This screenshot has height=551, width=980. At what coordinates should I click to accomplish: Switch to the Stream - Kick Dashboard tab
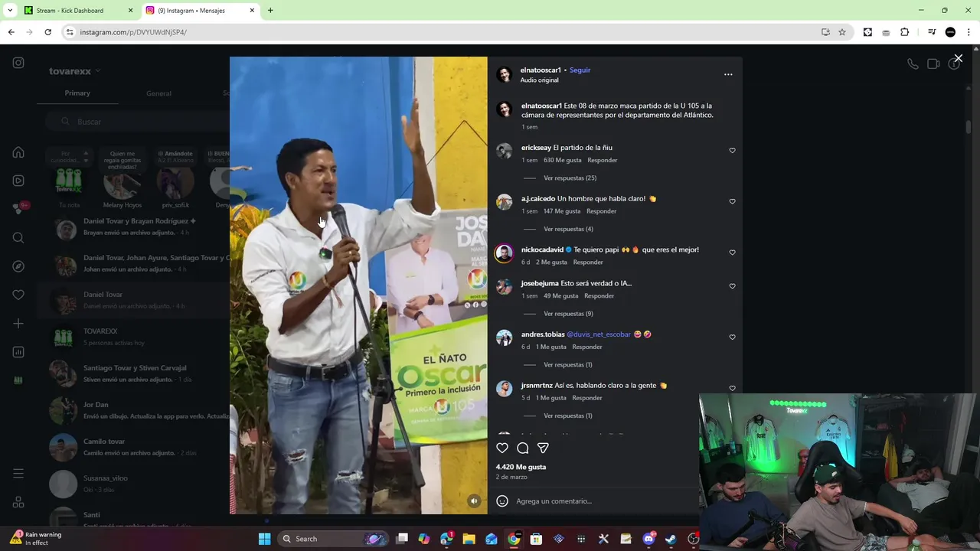[x=77, y=11]
